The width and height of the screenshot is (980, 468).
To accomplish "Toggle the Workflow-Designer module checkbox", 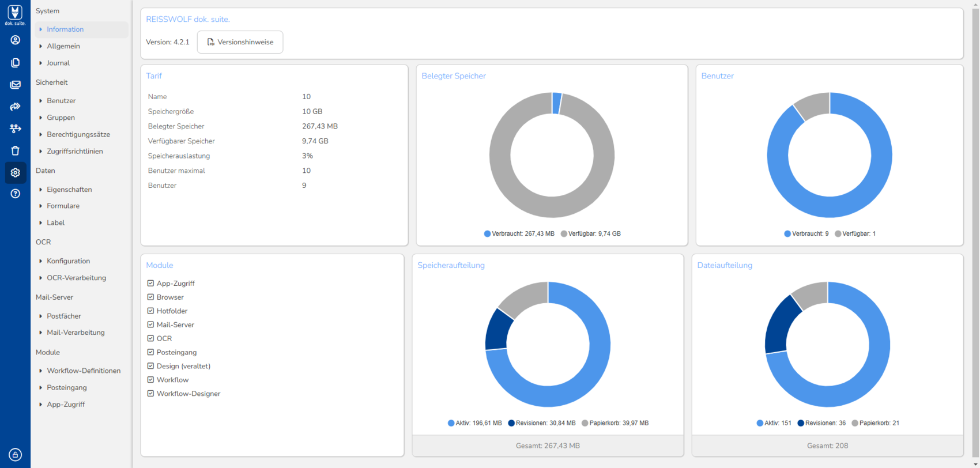I will (150, 394).
